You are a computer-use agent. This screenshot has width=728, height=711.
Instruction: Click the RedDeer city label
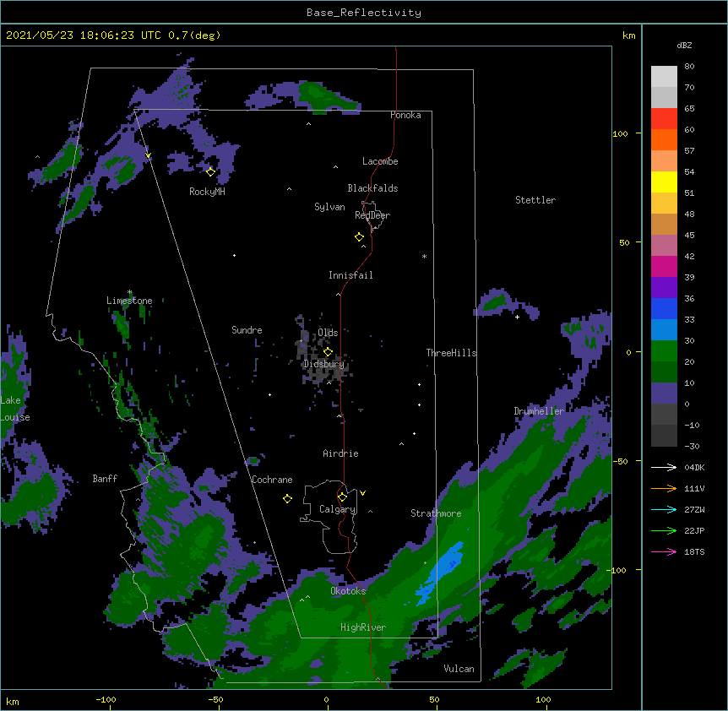[x=372, y=215]
